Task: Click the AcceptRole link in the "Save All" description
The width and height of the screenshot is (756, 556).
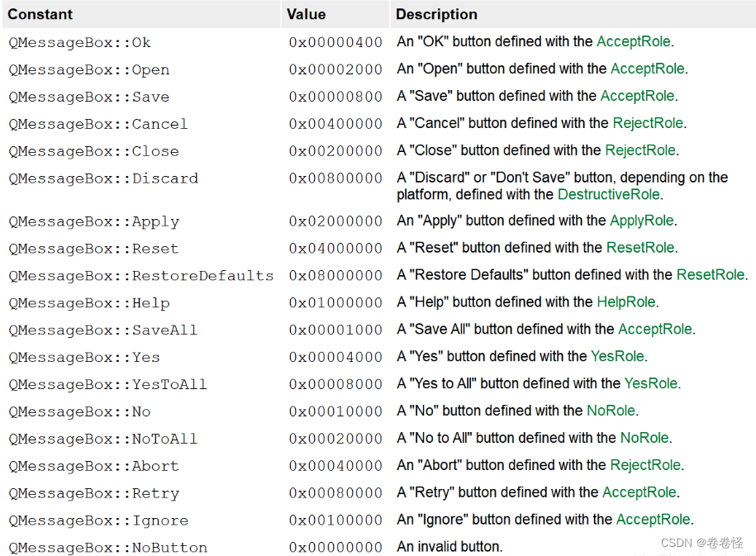Action: (655, 329)
